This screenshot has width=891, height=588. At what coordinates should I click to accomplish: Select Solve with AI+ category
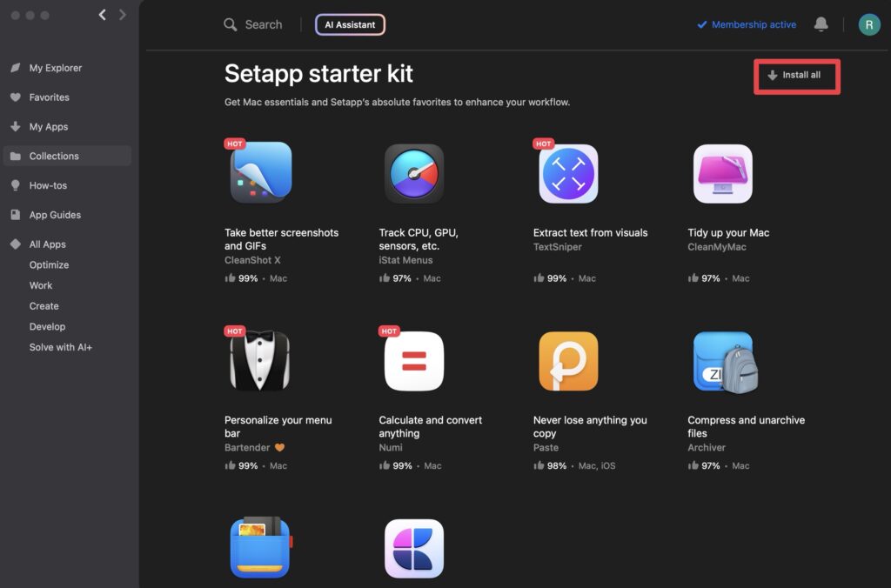[61, 347]
